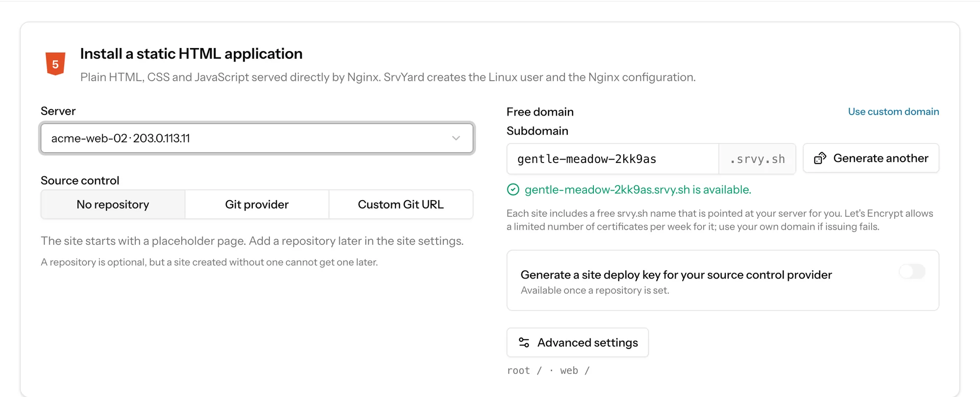Image resolution: width=980 pixels, height=397 pixels.
Task: Click the 'Available once a repository is set.' note
Action: pos(595,290)
